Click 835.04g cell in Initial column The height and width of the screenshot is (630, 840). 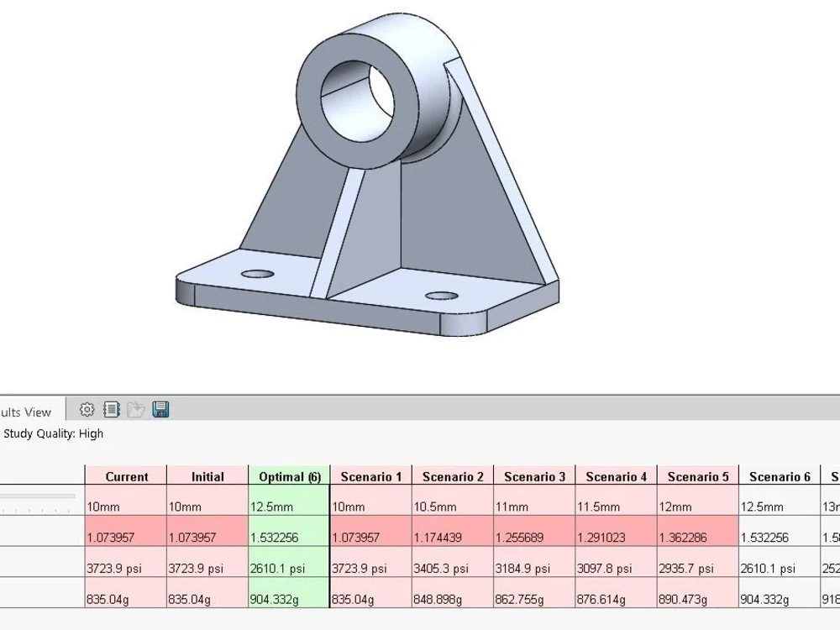[x=207, y=592]
